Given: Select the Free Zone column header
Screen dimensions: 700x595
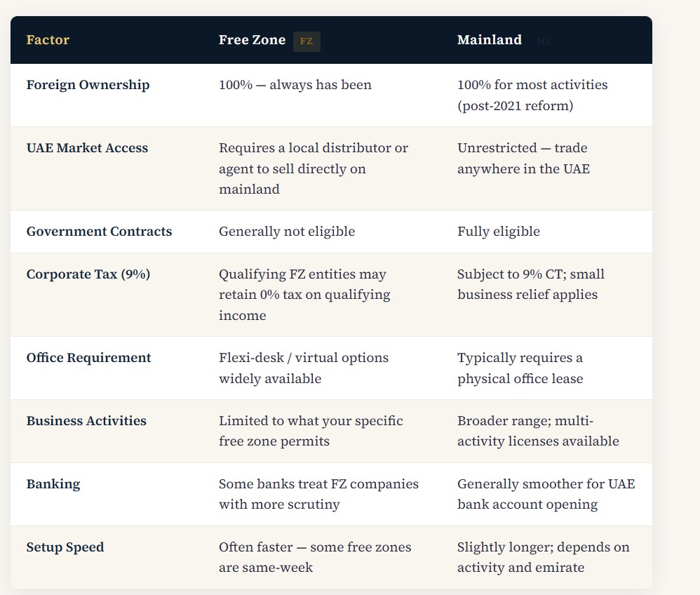Looking at the screenshot, I should [252, 40].
